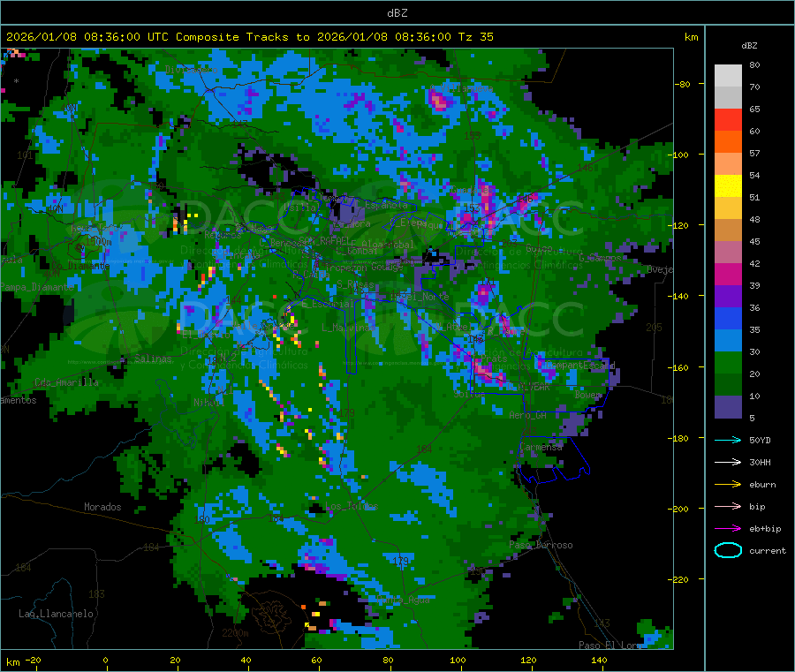Click the 'Los_Toldos' place label on map
The image size is (795, 672).
[x=352, y=506]
